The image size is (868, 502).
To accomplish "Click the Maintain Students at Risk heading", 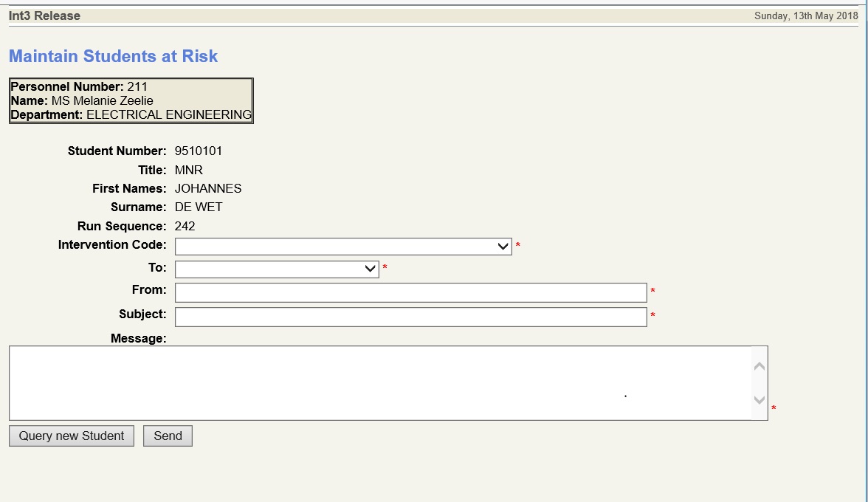I will tap(113, 56).
